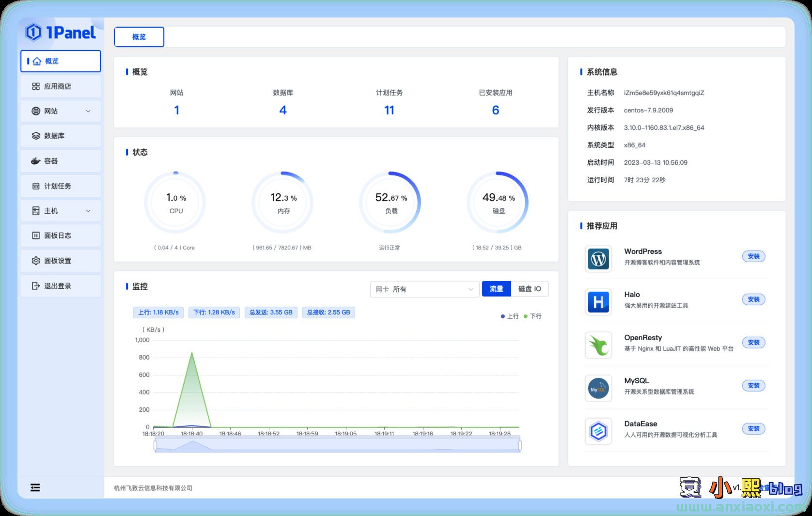Log out via 退出登录 text
This screenshot has height=516, width=812.
pyautogui.click(x=58, y=286)
